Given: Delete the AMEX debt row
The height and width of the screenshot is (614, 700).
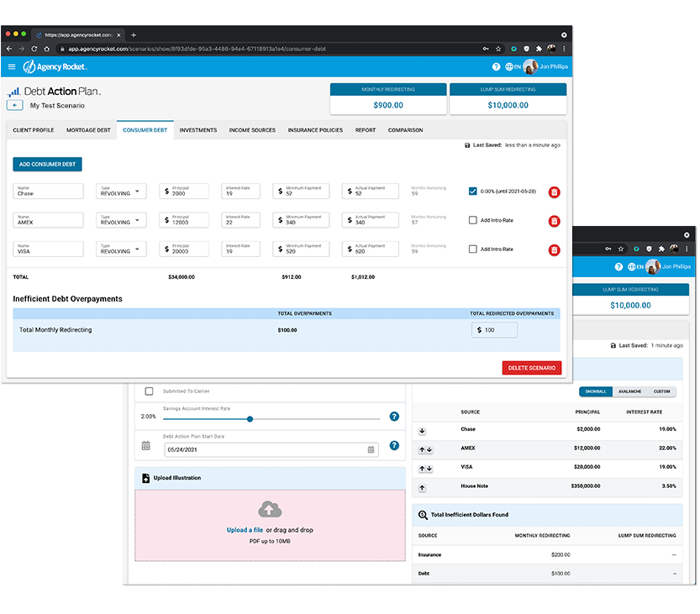Looking at the screenshot, I should 554,221.
